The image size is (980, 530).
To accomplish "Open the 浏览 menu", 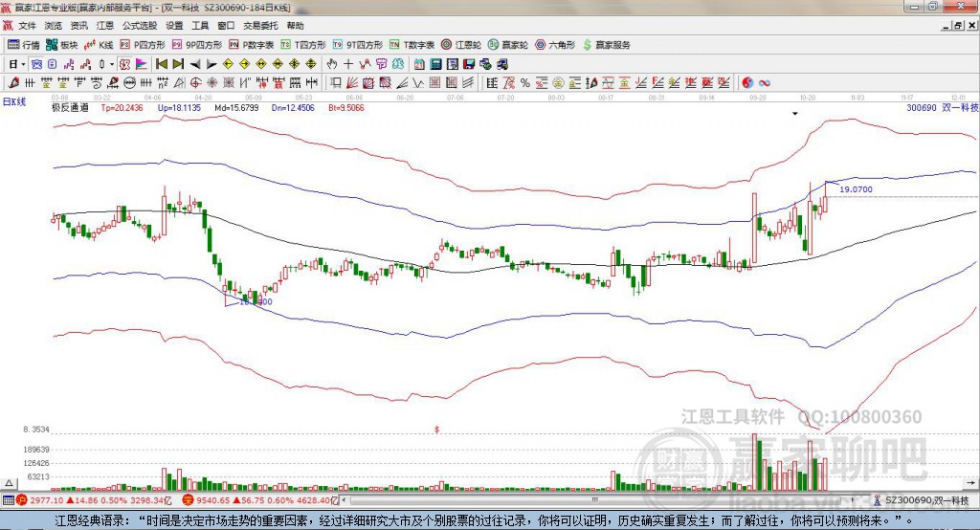I will click(54, 26).
